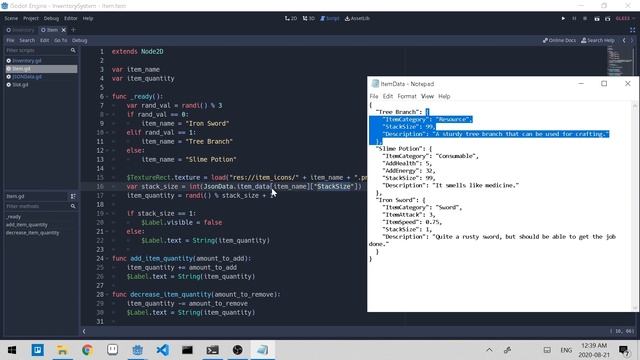Viewport: 640px width, 360px height.
Task: Open Notepad View menu
Action: coord(427,96)
